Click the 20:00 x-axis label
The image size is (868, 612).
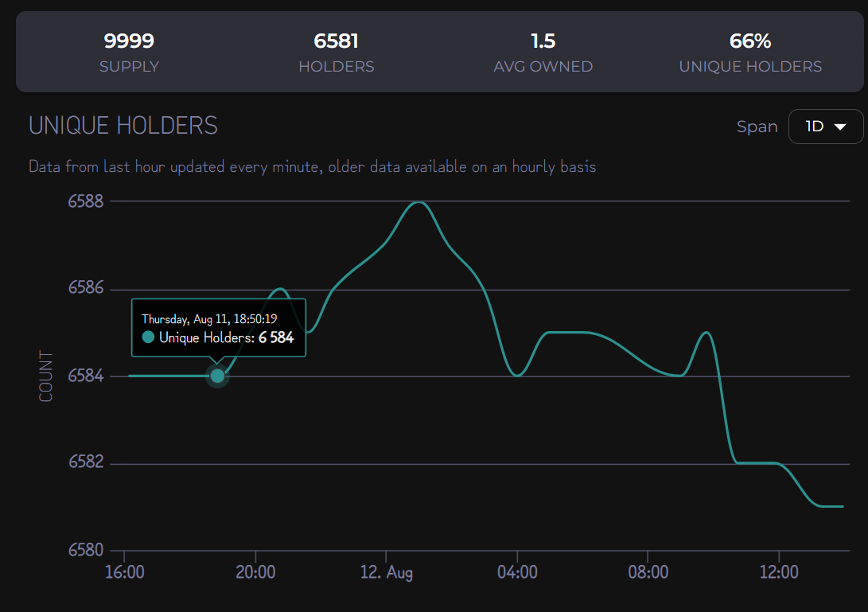tap(255, 571)
